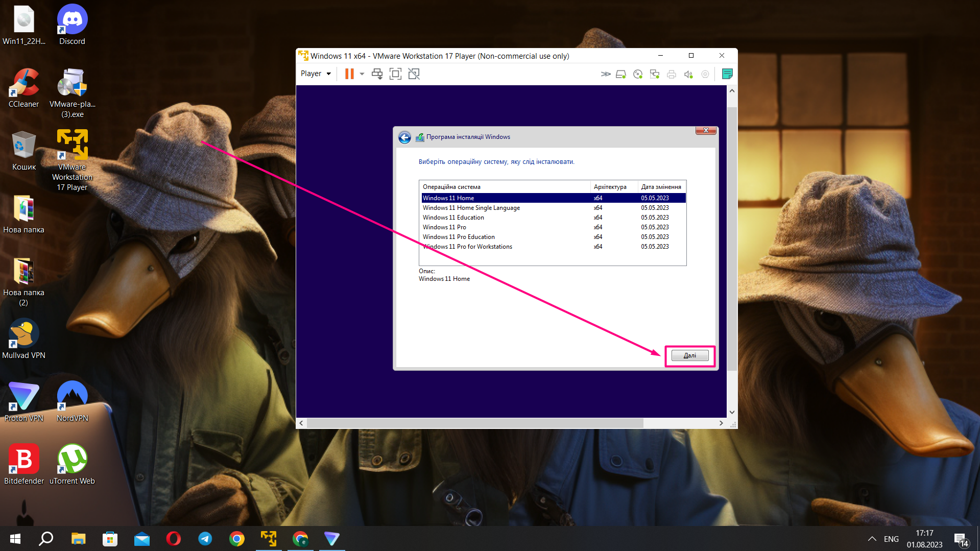
Task: Open the CD/DVD drive device icon
Action: 638,74
